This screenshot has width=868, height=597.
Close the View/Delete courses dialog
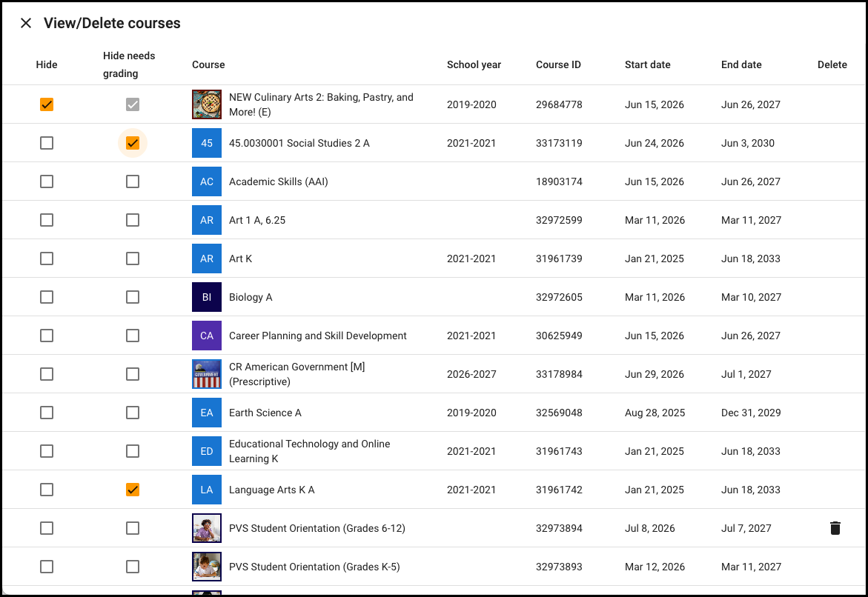[25, 23]
